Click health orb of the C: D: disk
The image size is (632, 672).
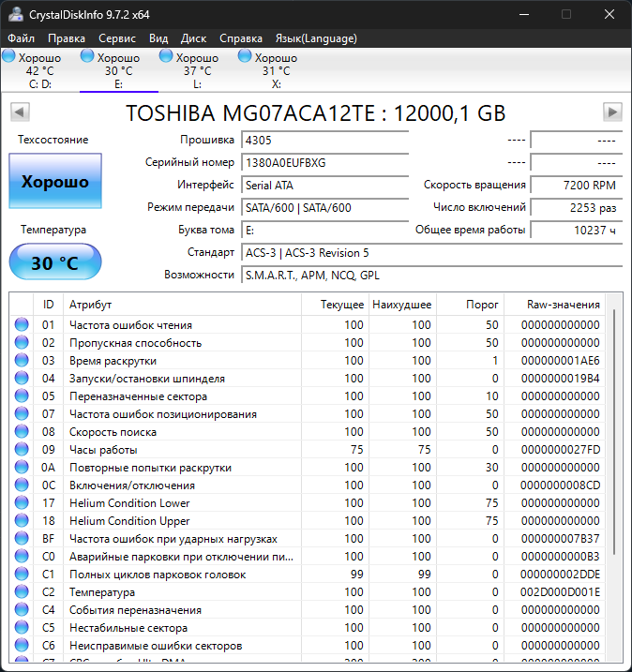[8, 55]
